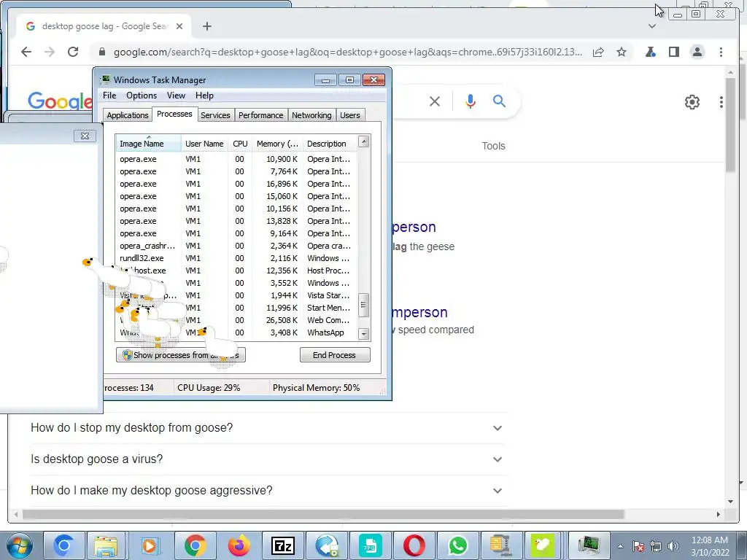Select the WhatsApp description process row
The height and width of the screenshot is (560, 747).
tap(236, 332)
